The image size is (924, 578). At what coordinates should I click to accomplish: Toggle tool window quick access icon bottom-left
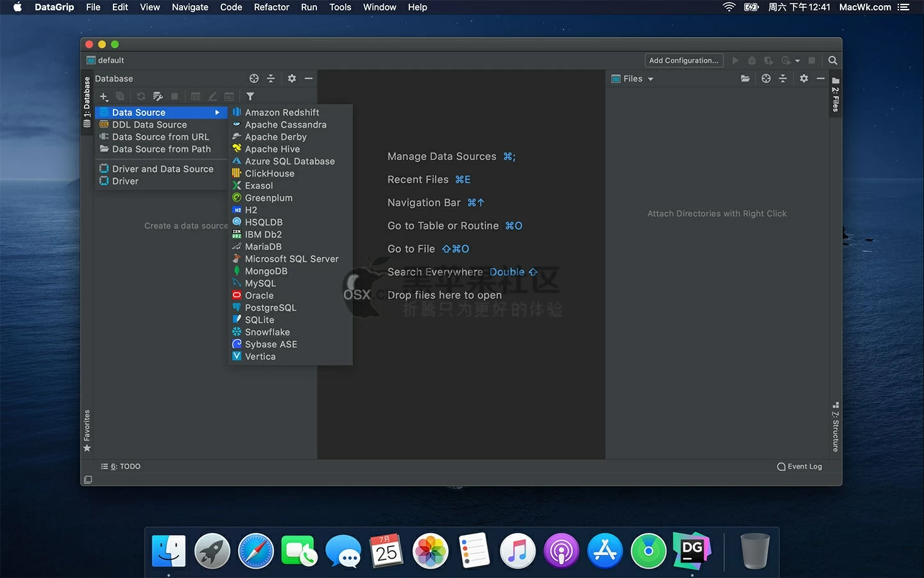coord(88,480)
